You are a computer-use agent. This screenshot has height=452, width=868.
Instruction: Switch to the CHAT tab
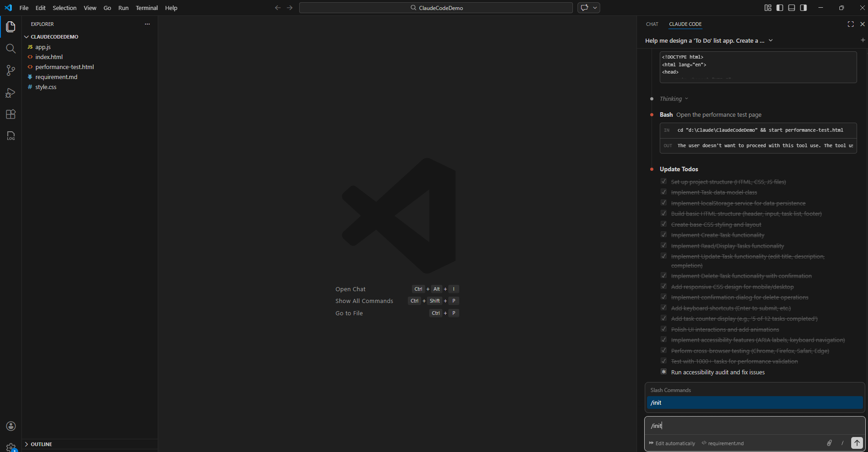click(652, 24)
